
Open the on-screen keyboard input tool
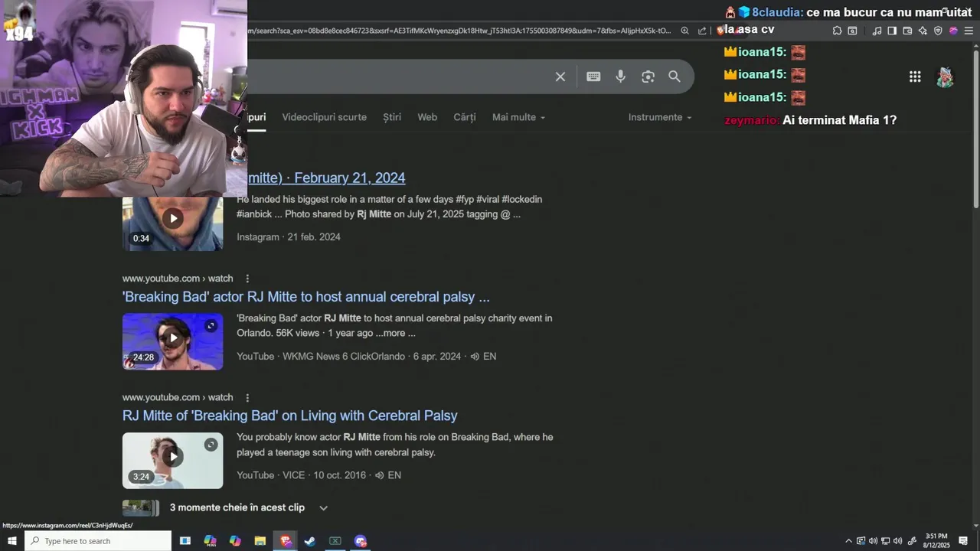click(x=593, y=77)
